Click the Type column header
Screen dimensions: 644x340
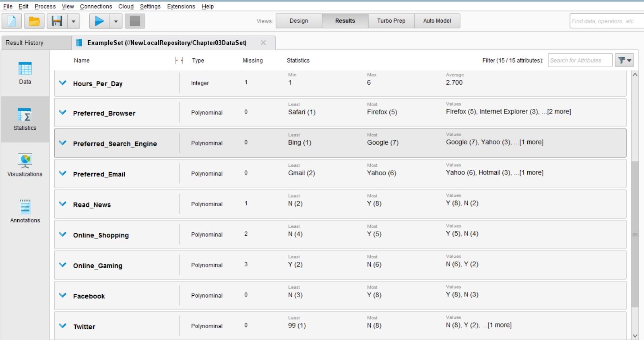pos(198,60)
